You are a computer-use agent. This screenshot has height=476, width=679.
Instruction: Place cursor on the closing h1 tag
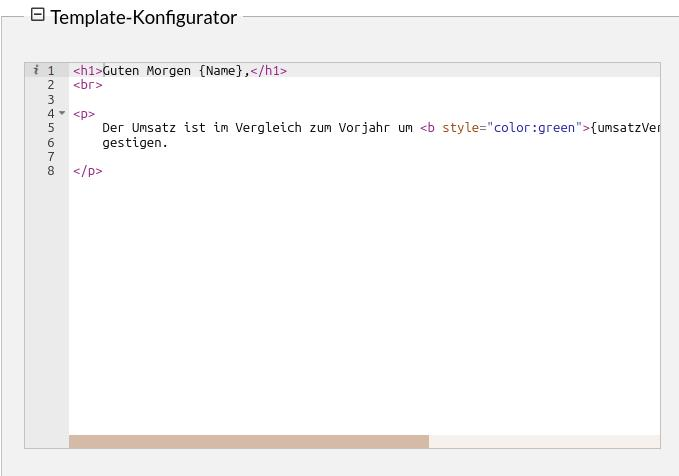click(x=268, y=71)
